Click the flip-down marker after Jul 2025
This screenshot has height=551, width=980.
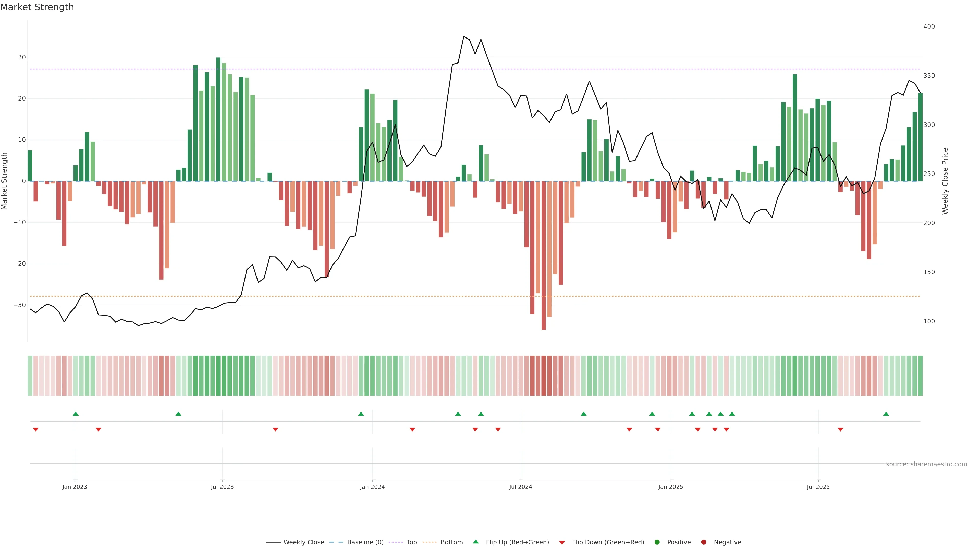click(x=840, y=429)
